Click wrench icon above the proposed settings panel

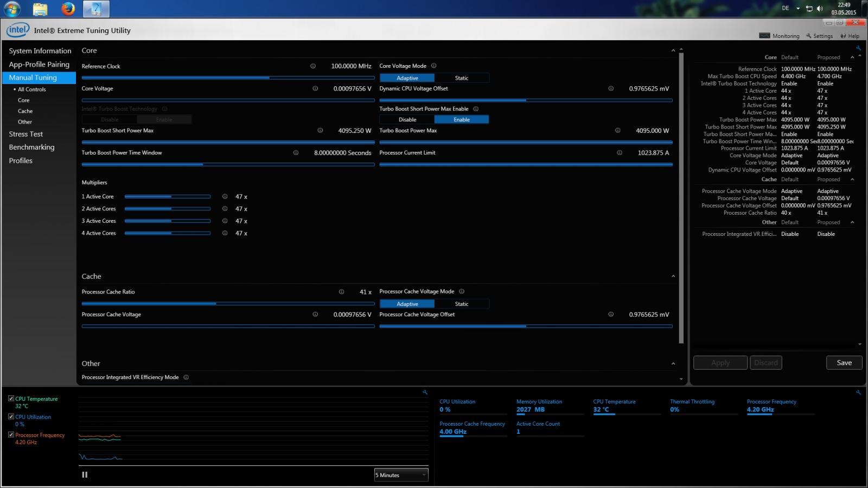(858, 48)
